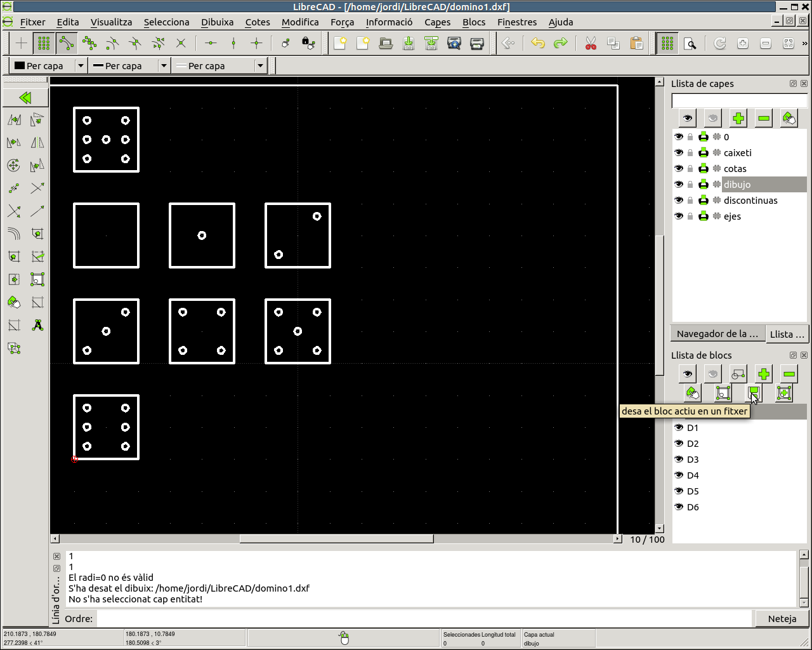Click the Save drawing icon
Image resolution: width=812 pixels, height=650 pixels.
[x=409, y=43]
